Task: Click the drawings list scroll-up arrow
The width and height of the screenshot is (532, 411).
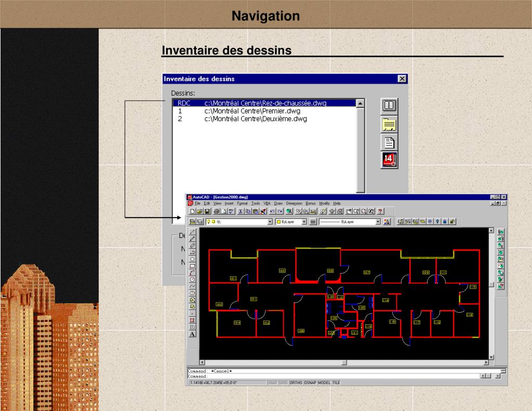Action: point(361,103)
